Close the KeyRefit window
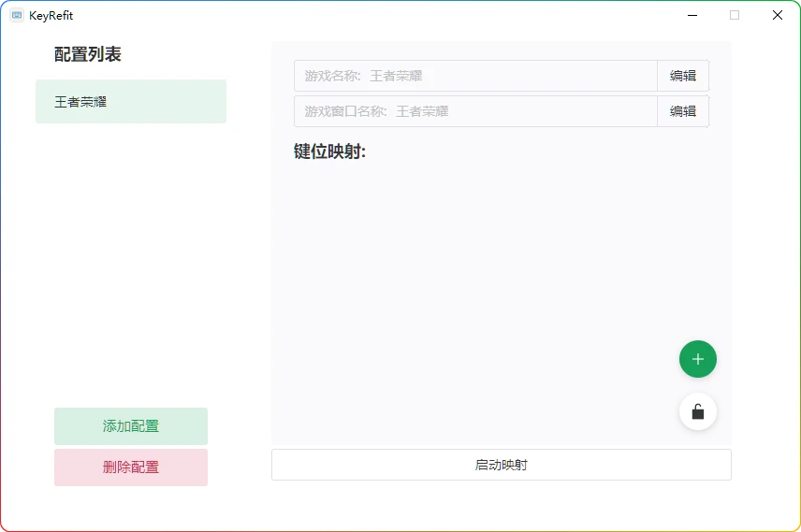The height and width of the screenshot is (532, 801). (x=778, y=15)
